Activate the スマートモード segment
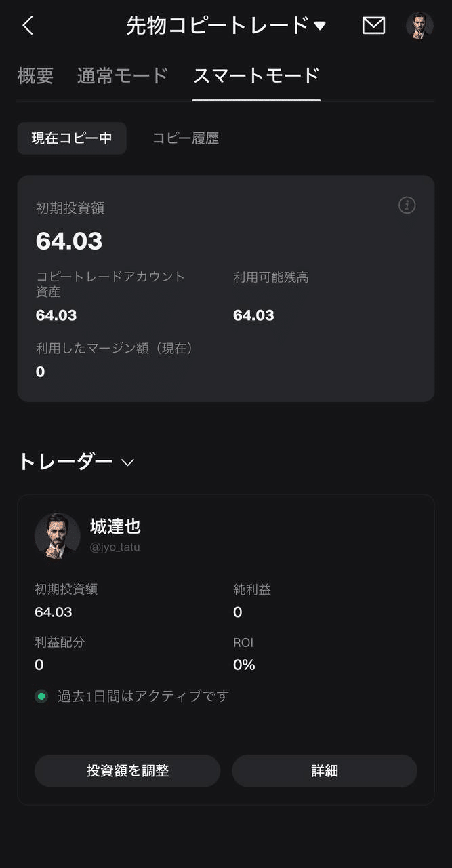 255,75
